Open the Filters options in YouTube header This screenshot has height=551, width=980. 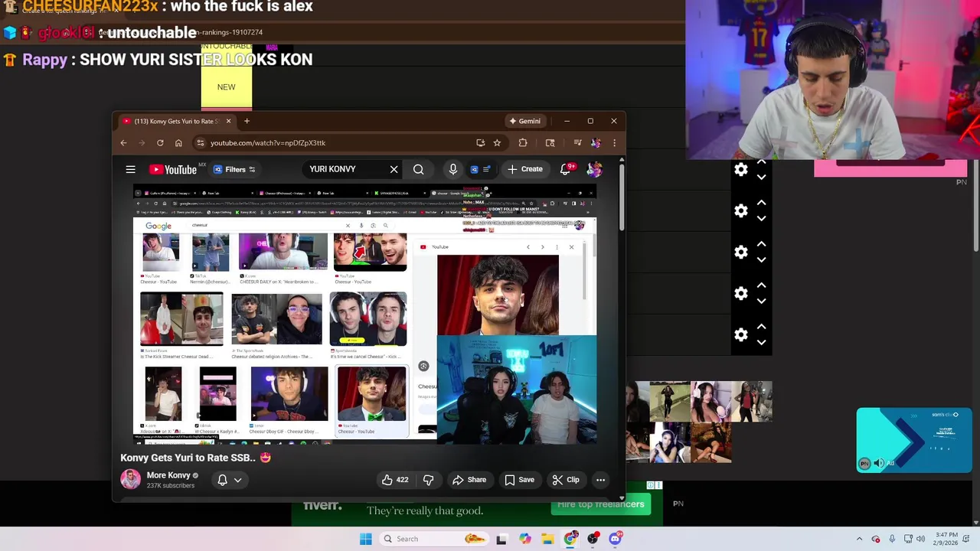coord(234,169)
